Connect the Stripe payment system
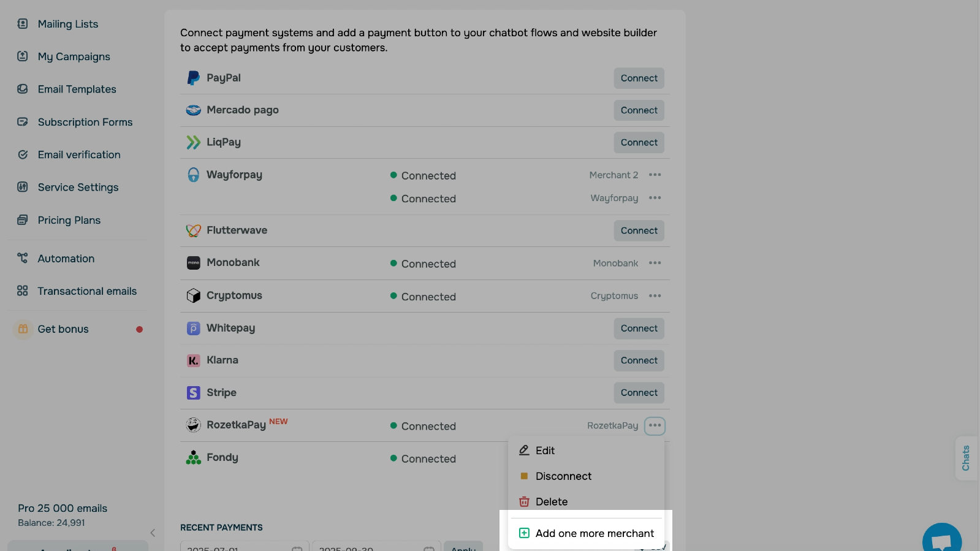 [x=639, y=393]
